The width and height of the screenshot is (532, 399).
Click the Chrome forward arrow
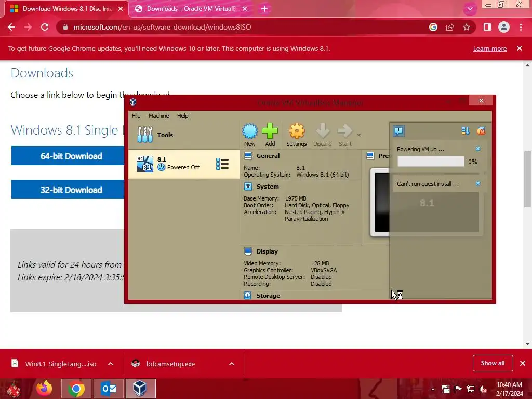pos(28,27)
